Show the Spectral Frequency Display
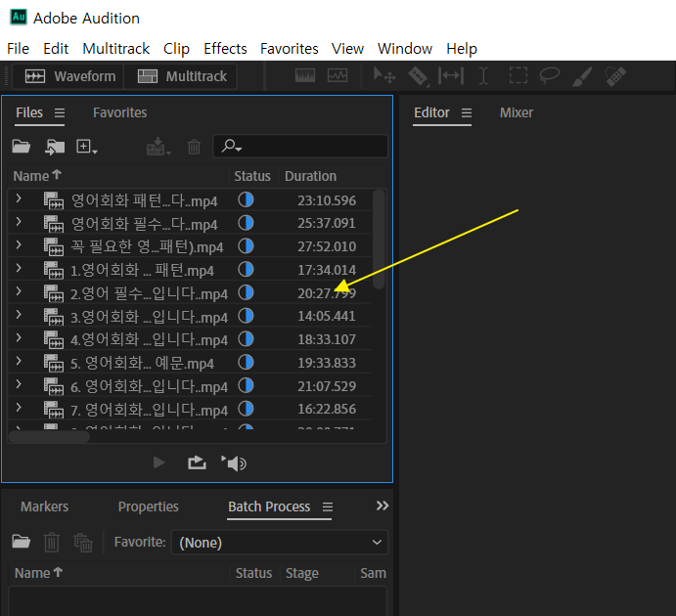Screen dimensions: 676x616 tap(305, 76)
